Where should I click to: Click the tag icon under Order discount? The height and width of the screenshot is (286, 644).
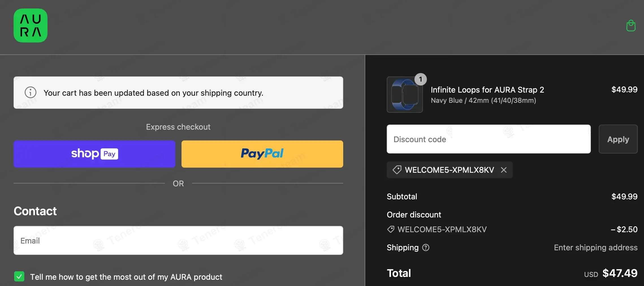pos(391,229)
